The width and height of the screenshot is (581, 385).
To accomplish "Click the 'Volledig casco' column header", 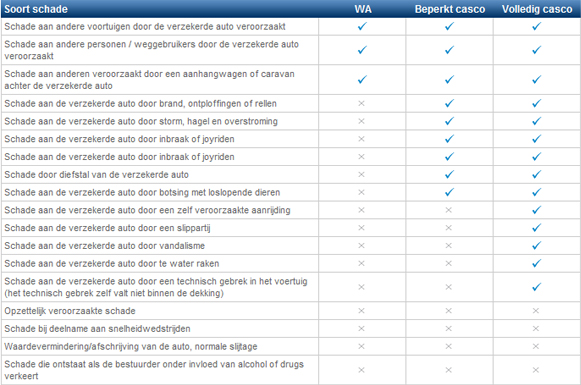I will [537, 9].
